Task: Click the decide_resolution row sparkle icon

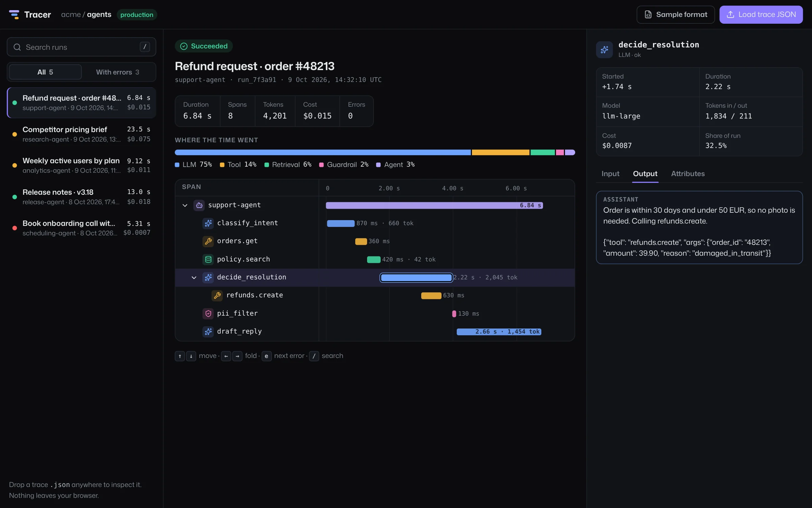Action: click(208, 277)
